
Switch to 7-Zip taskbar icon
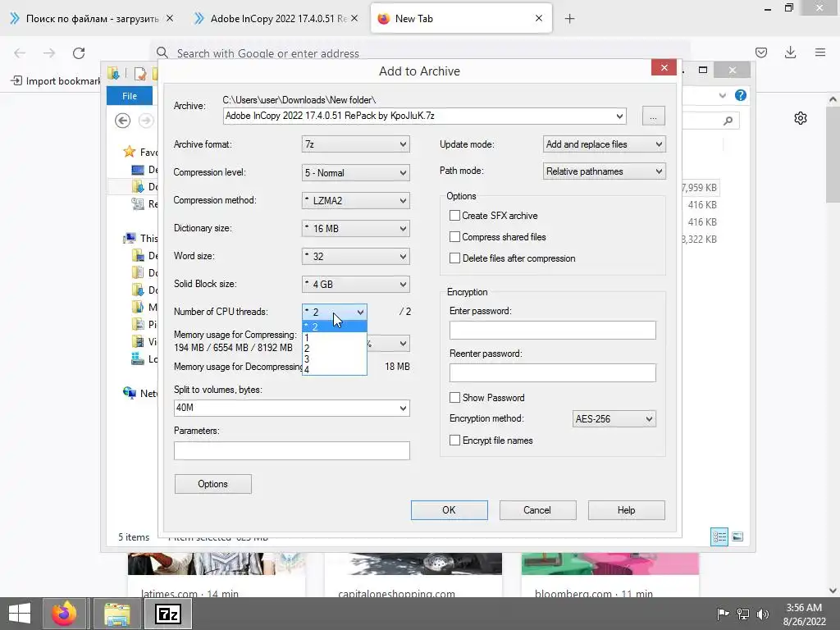click(167, 614)
